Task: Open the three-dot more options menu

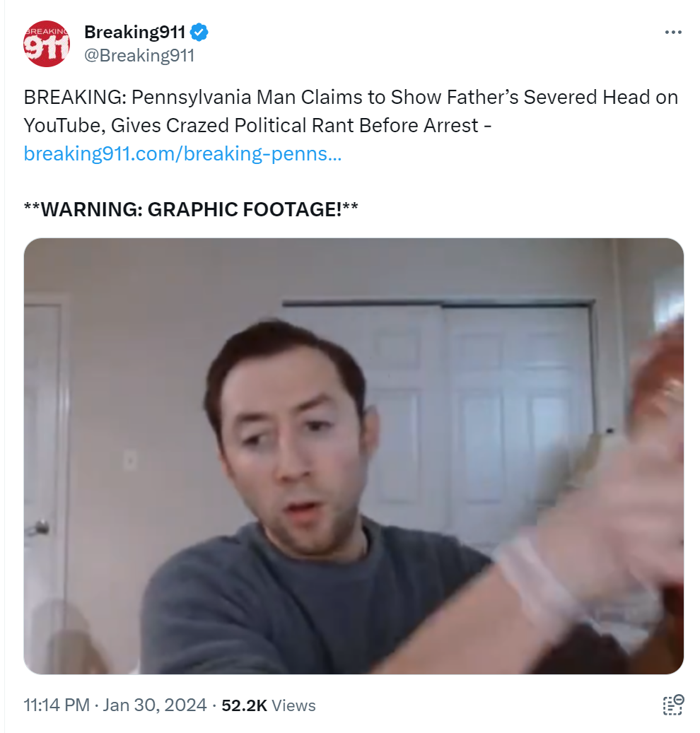Action: [673, 33]
